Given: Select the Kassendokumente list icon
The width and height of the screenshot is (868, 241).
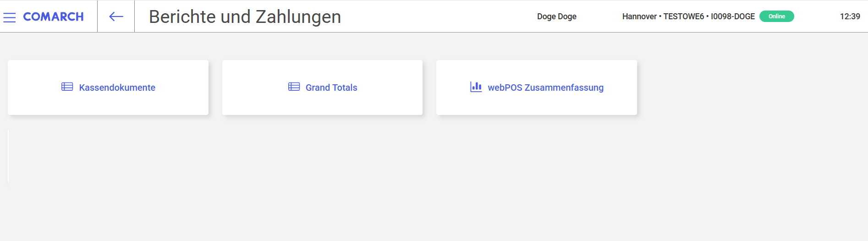Looking at the screenshot, I should (x=67, y=87).
